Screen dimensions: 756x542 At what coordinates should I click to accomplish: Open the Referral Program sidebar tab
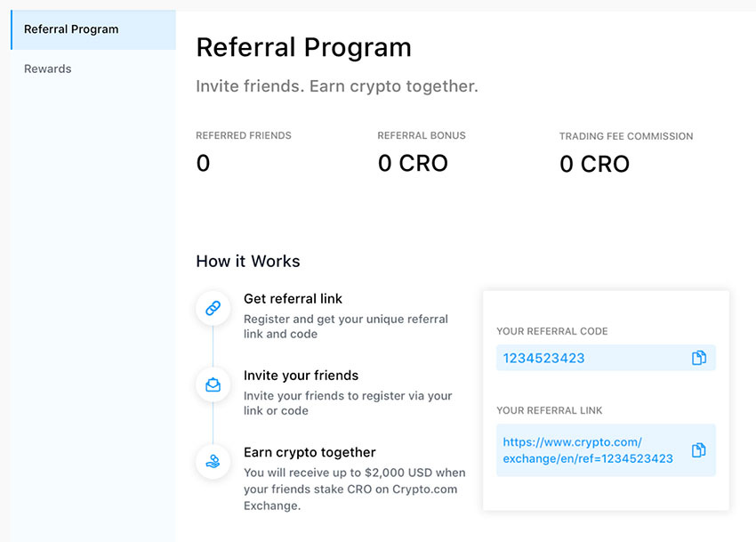[93, 29]
